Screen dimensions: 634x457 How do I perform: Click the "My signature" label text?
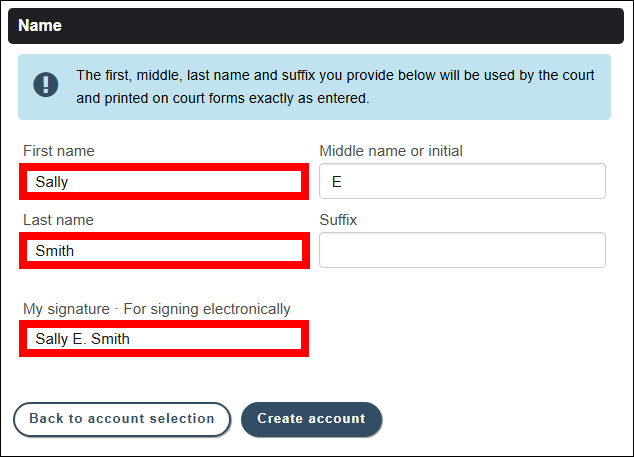point(66,309)
